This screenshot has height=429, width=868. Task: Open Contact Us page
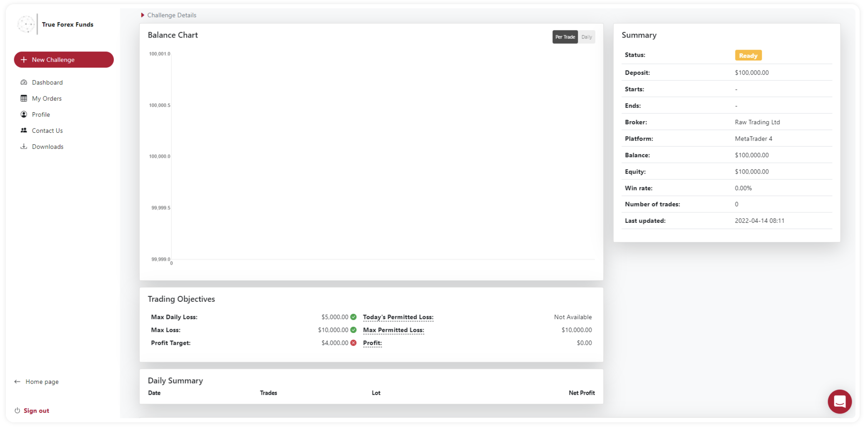pos(47,131)
